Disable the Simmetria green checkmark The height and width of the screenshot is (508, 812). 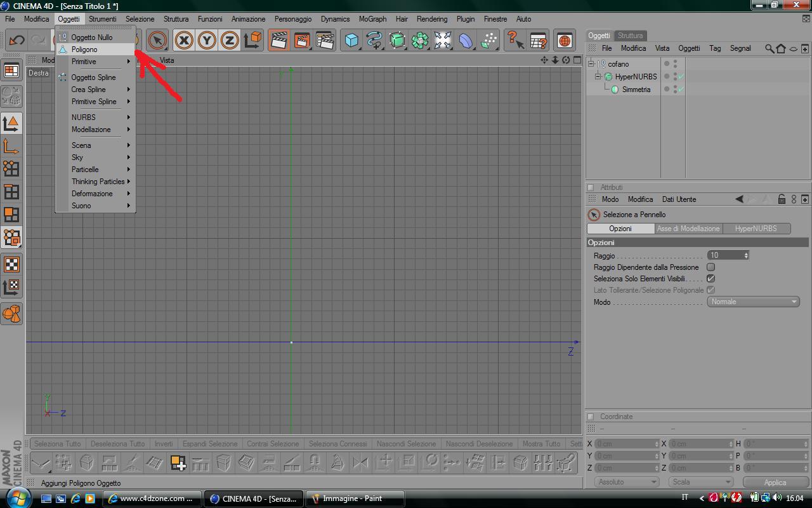click(x=681, y=90)
